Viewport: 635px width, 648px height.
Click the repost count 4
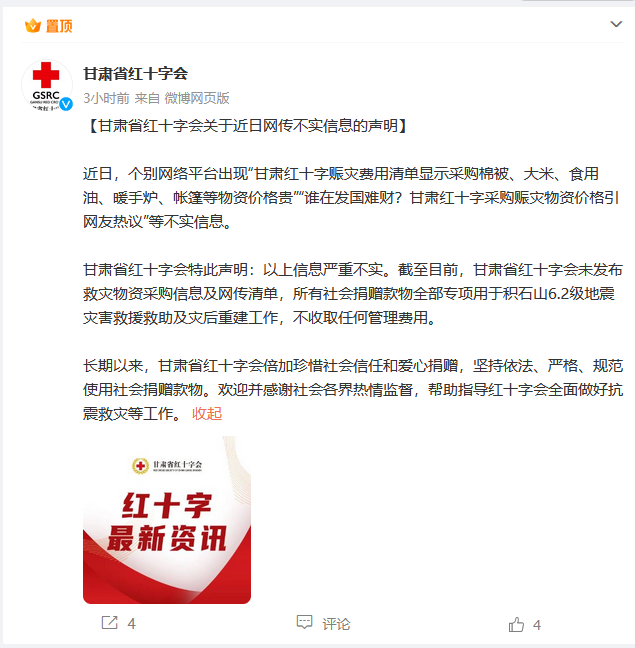click(x=131, y=623)
